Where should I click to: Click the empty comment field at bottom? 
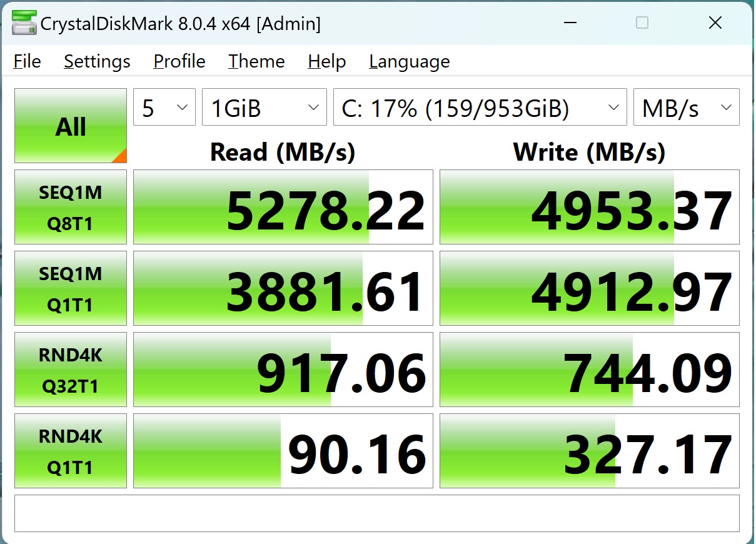tap(376, 513)
